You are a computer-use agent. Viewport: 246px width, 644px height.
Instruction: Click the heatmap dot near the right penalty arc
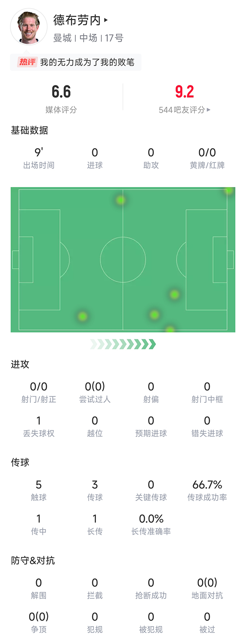174,294
